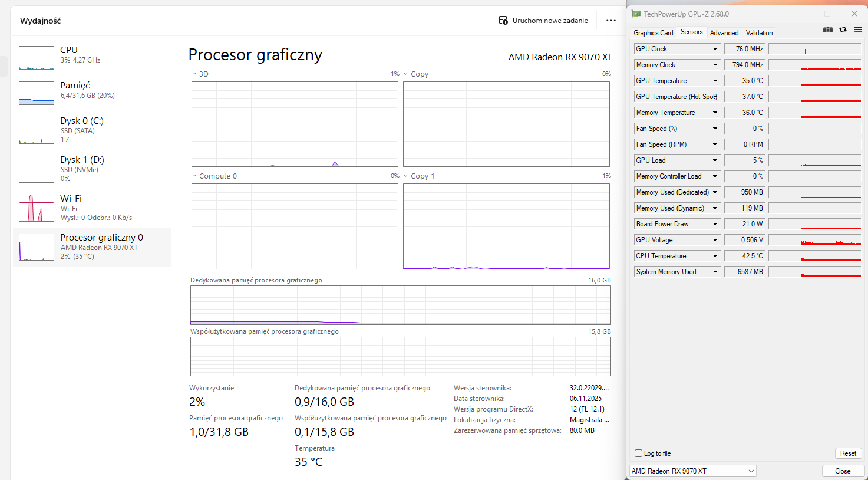Click the GPU-Z app icon in title bar
Screen dimensions: 868x480
click(636, 14)
